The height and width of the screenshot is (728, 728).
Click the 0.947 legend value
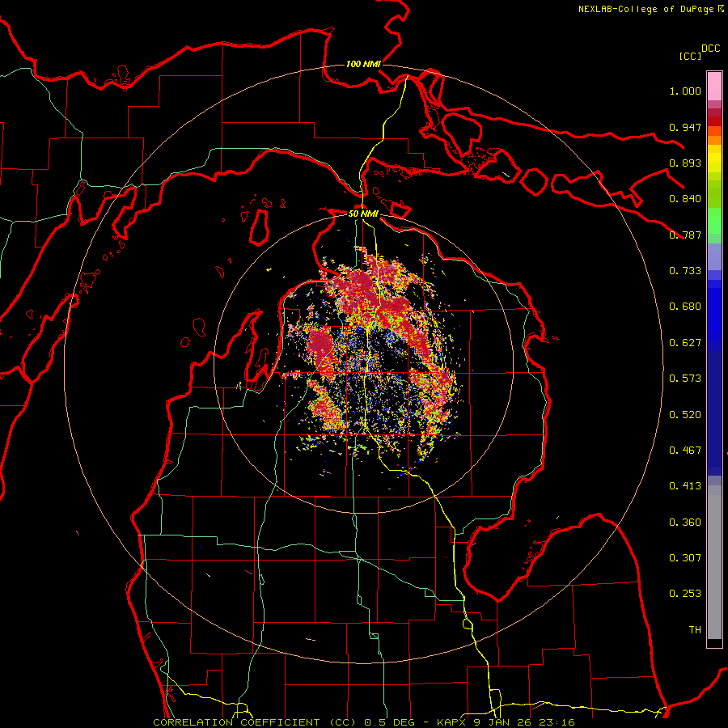[x=685, y=127]
